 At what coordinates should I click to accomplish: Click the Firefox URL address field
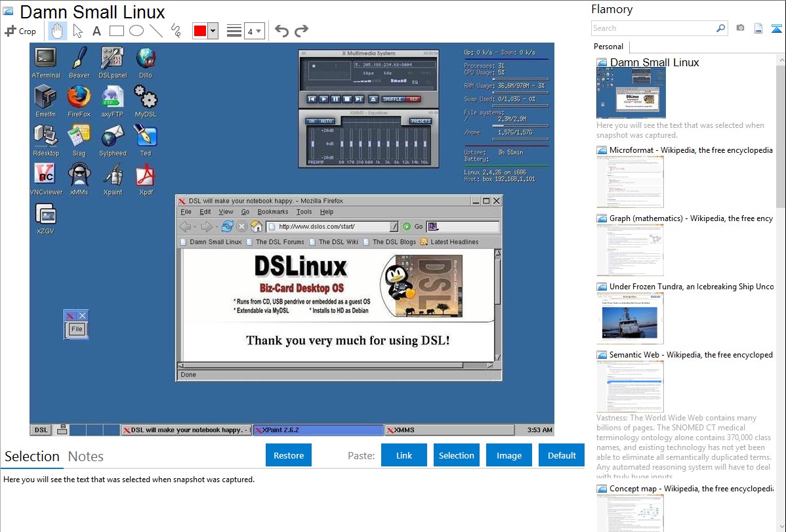pyautogui.click(x=327, y=226)
